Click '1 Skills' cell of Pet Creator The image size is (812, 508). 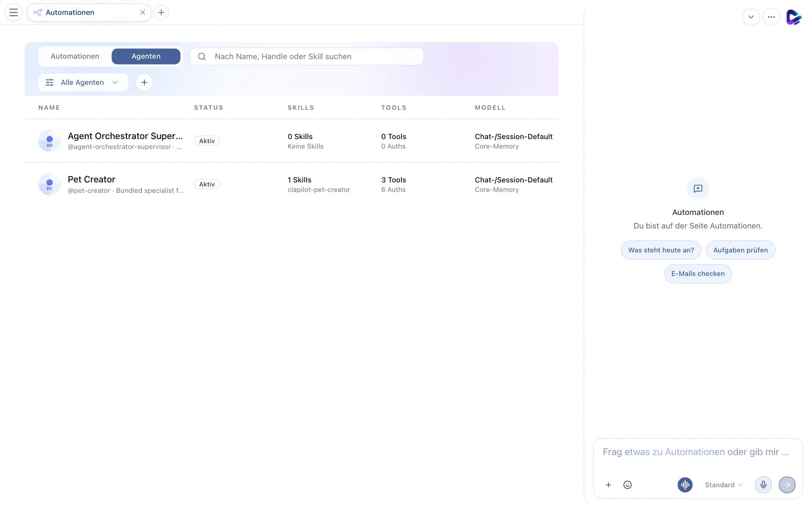click(300, 180)
